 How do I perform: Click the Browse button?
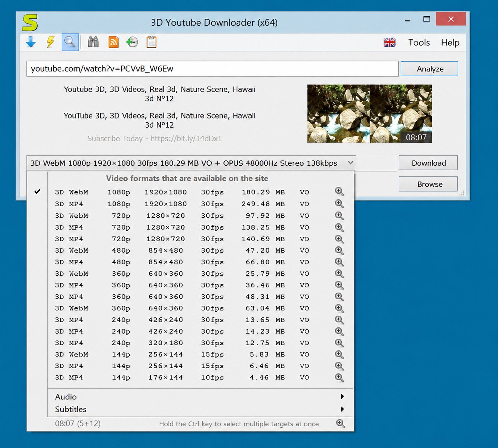[428, 184]
